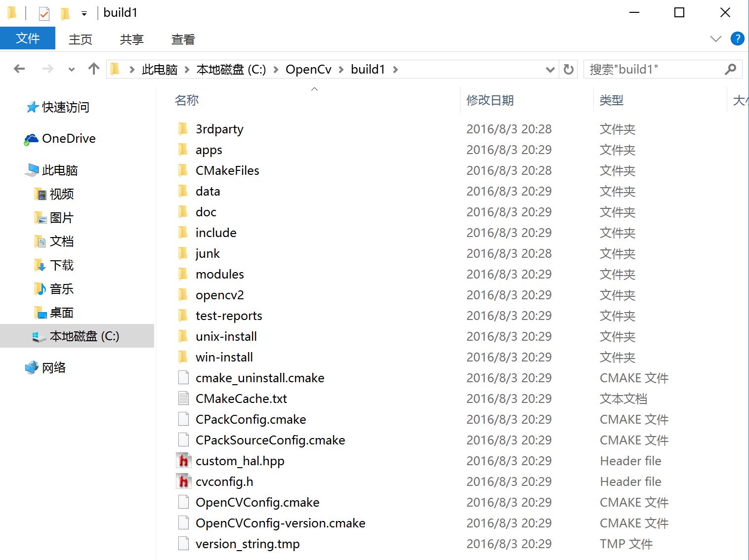
Task: Click the search magnifier icon
Action: pyautogui.click(x=730, y=70)
